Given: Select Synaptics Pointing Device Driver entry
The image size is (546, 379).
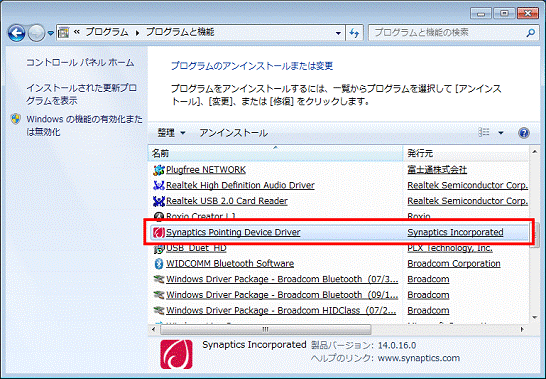Looking at the screenshot, I should coord(233,232).
